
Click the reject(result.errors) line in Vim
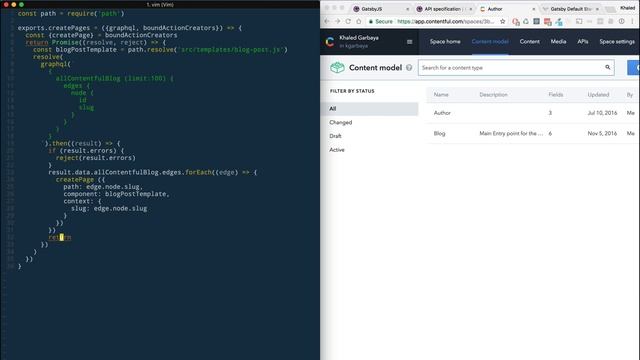(x=96, y=158)
